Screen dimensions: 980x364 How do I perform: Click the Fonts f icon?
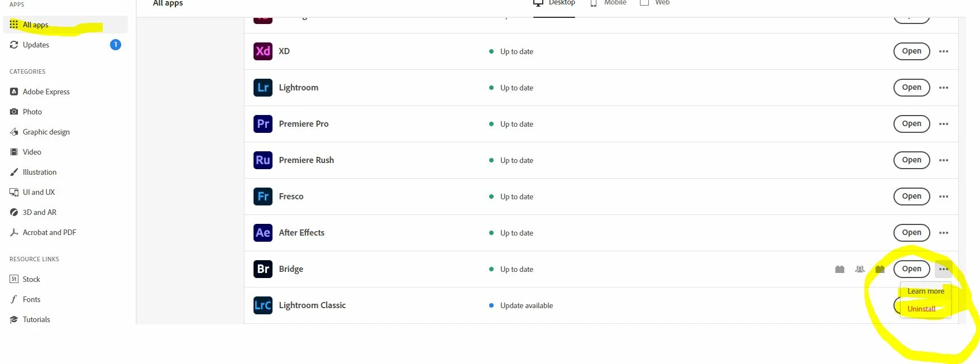pyautogui.click(x=14, y=299)
